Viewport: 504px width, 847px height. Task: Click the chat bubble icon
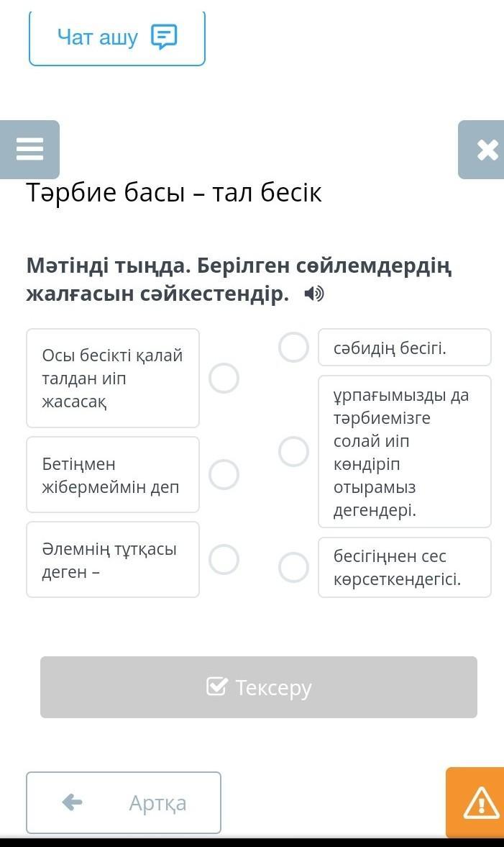pyautogui.click(x=164, y=37)
